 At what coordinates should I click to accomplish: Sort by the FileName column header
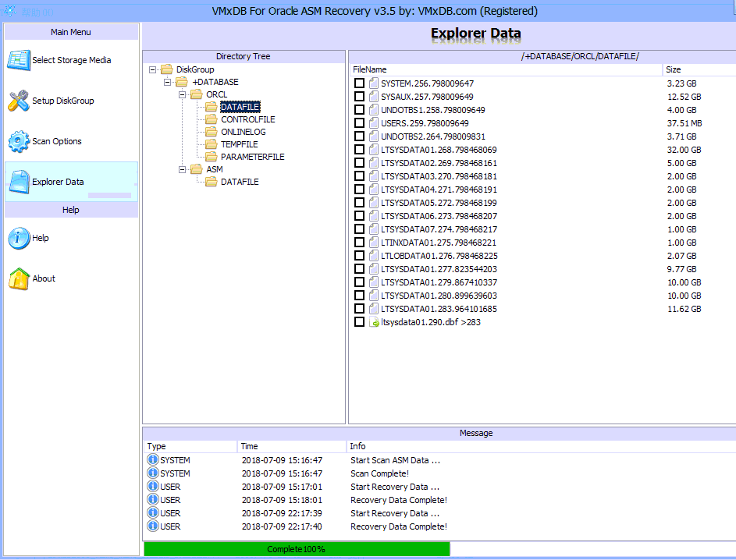tap(506, 69)
